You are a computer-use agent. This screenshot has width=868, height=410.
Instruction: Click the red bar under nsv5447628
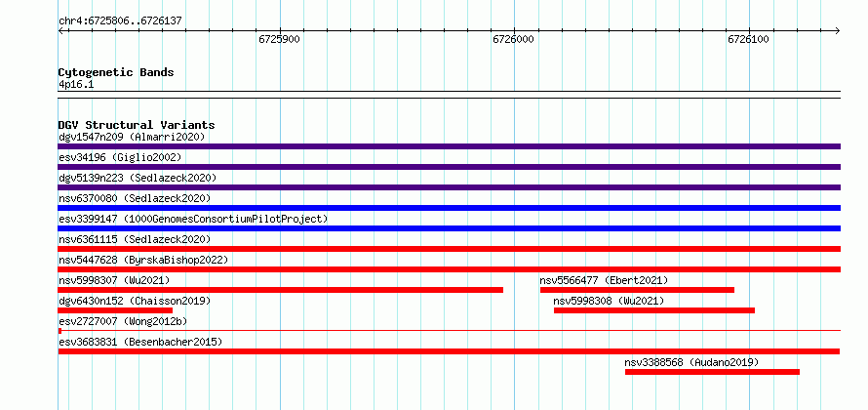click(449, 269)
